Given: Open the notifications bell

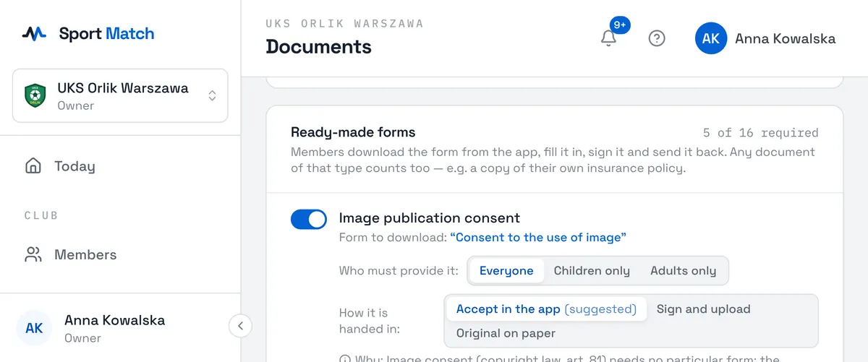Looking at the screenshot, I should pyautogui.click(x=609, y=38).
